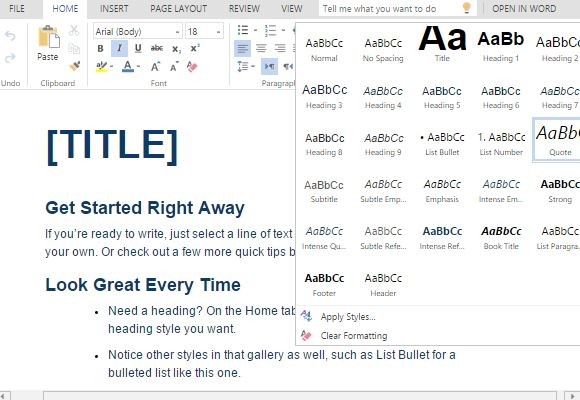Image resolution: width=580 pixels, height=400 pixels.
Task: Click the Grow Font icon
Action: click(x=156, y=67)
